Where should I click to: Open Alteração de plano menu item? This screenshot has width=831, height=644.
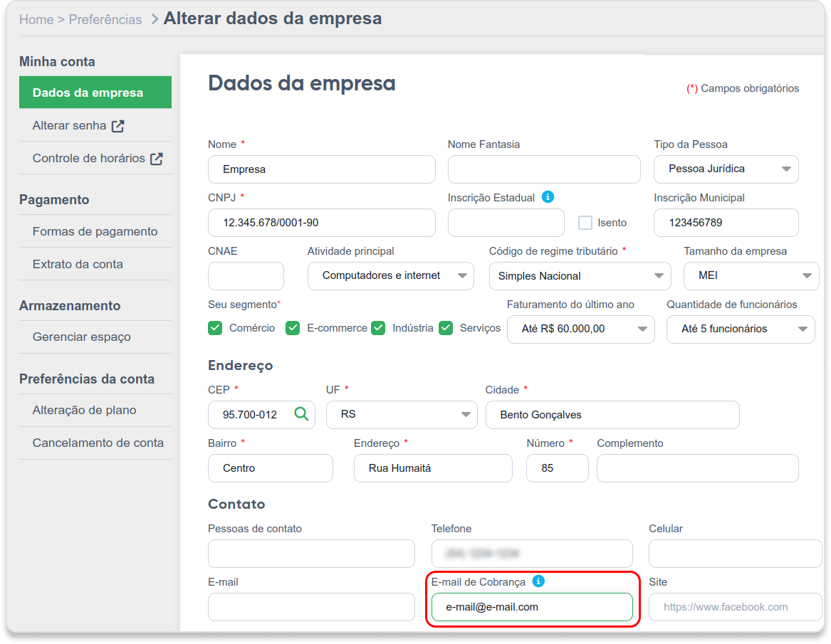(x=95, y=411)
